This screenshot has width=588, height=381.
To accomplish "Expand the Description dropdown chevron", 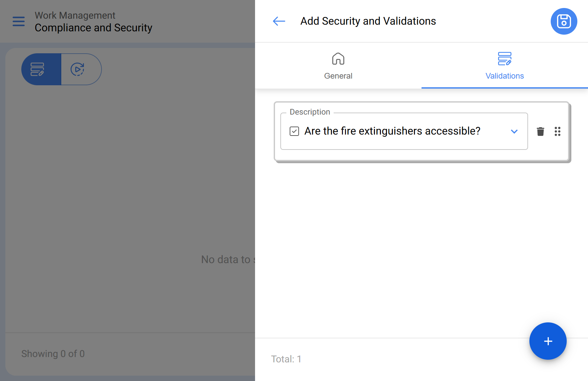I will point(514,132).
